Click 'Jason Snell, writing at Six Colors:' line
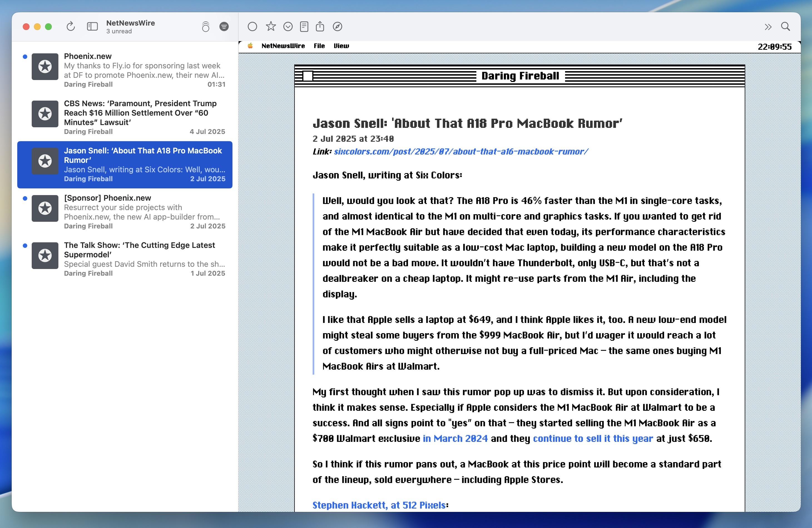This screenshot has height=528, width=812. click(x=387, y=175)
